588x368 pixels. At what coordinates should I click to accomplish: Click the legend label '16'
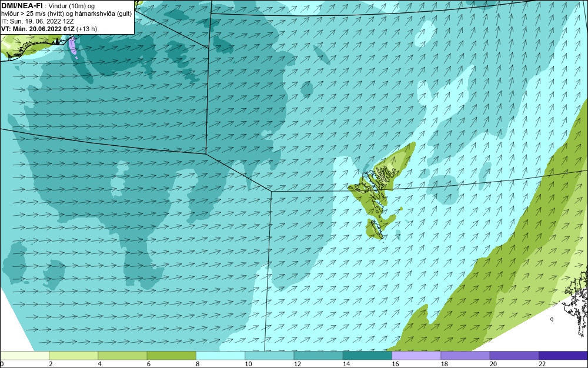point(395,364)
